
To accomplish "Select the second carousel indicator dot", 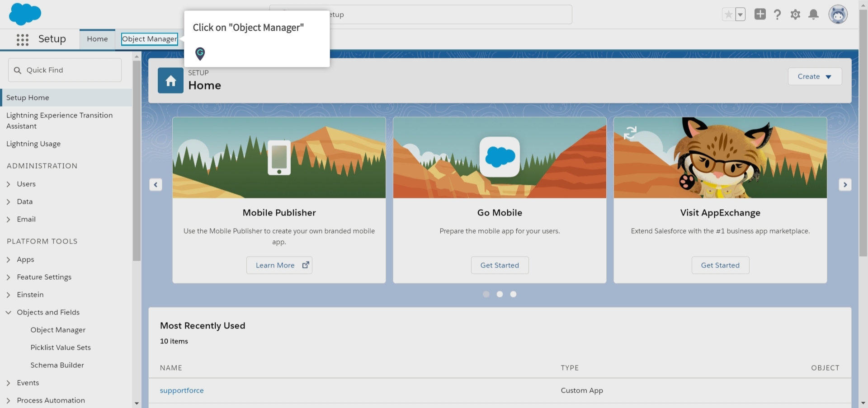I will 500,294.
